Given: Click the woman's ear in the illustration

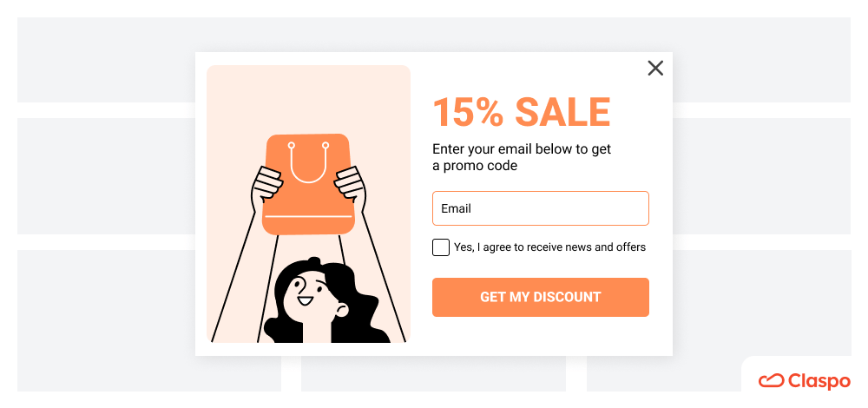Looking at the screenshot, I should click(342, 310).
